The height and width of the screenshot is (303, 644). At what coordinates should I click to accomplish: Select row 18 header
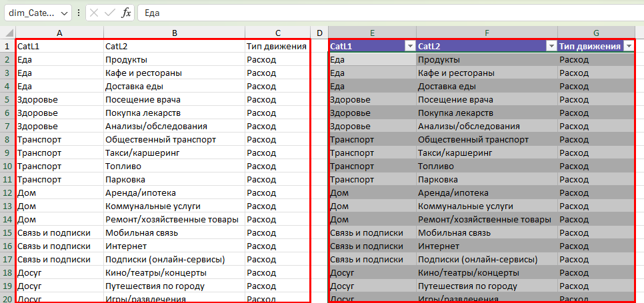tap(7, 272)
